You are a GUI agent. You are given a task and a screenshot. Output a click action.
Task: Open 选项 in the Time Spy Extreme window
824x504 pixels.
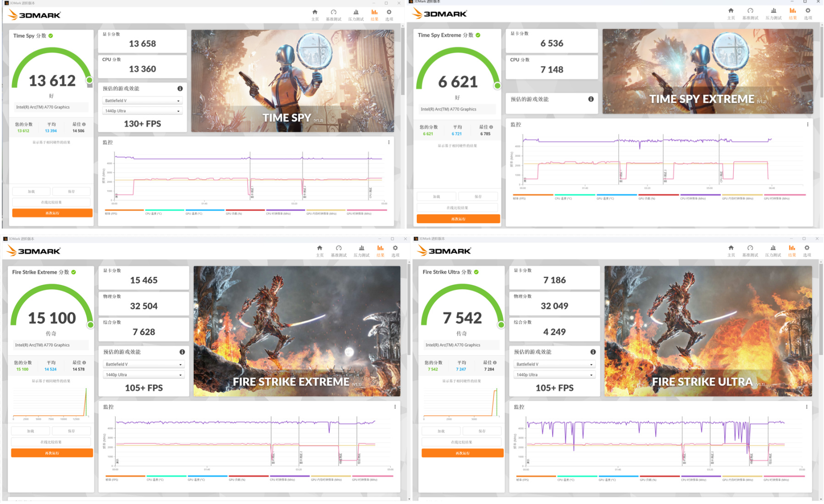pos(808,14)
